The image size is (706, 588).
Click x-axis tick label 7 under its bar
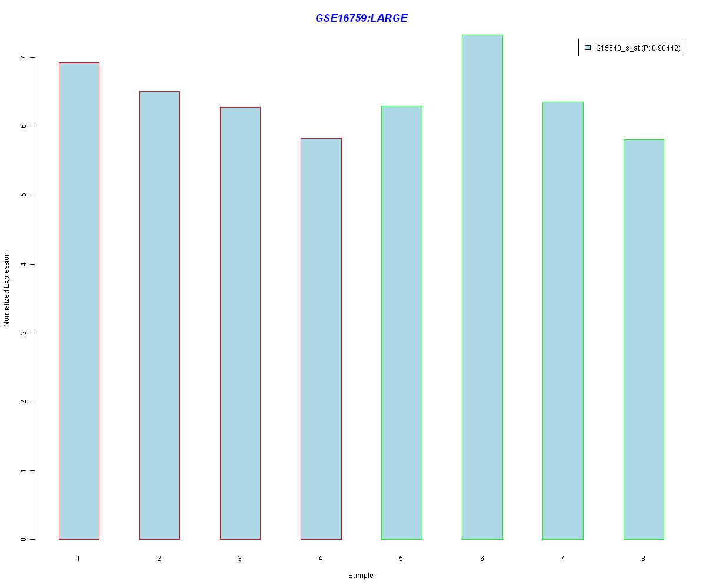coord(563,558)
